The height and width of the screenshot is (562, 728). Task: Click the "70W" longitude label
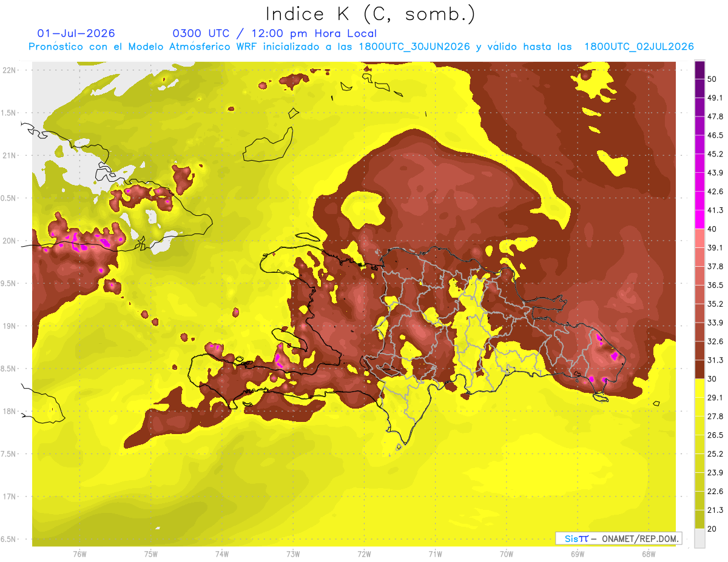[507, 554]
